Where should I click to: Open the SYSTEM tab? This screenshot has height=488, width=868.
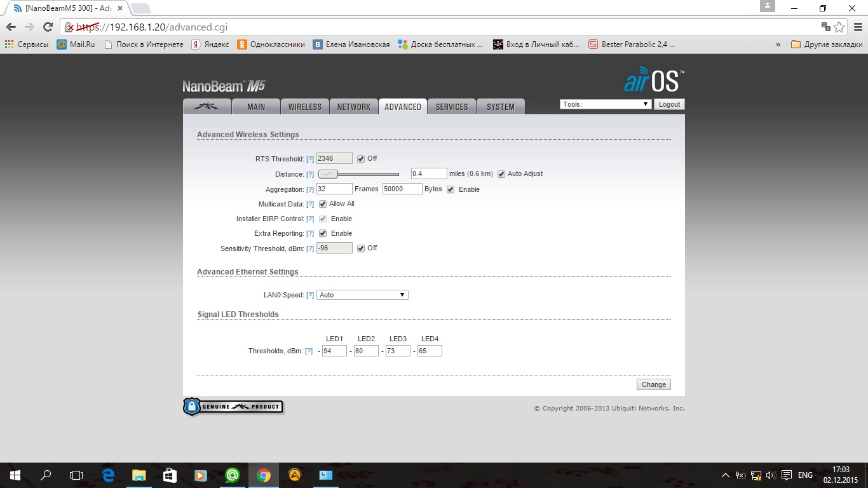[501, 107]
